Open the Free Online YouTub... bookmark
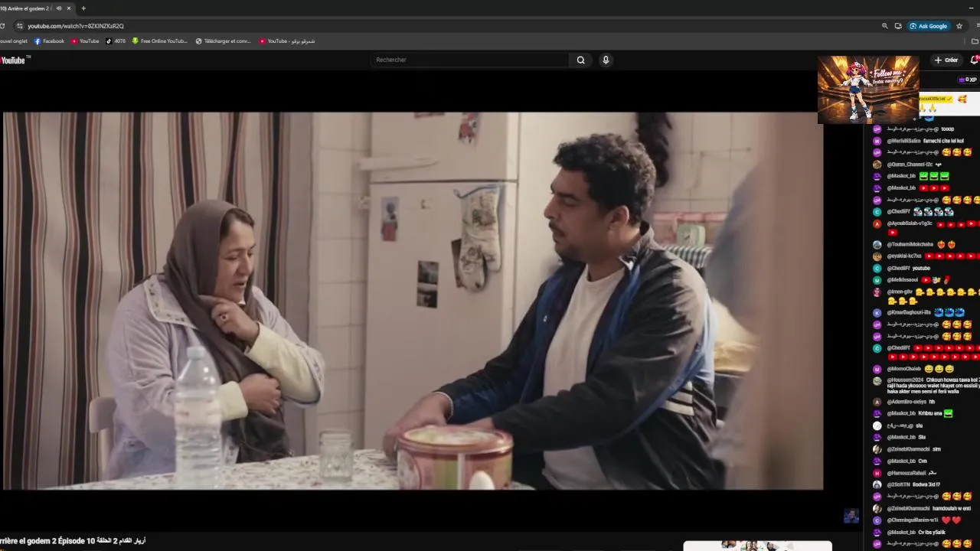 pos(159,41)
